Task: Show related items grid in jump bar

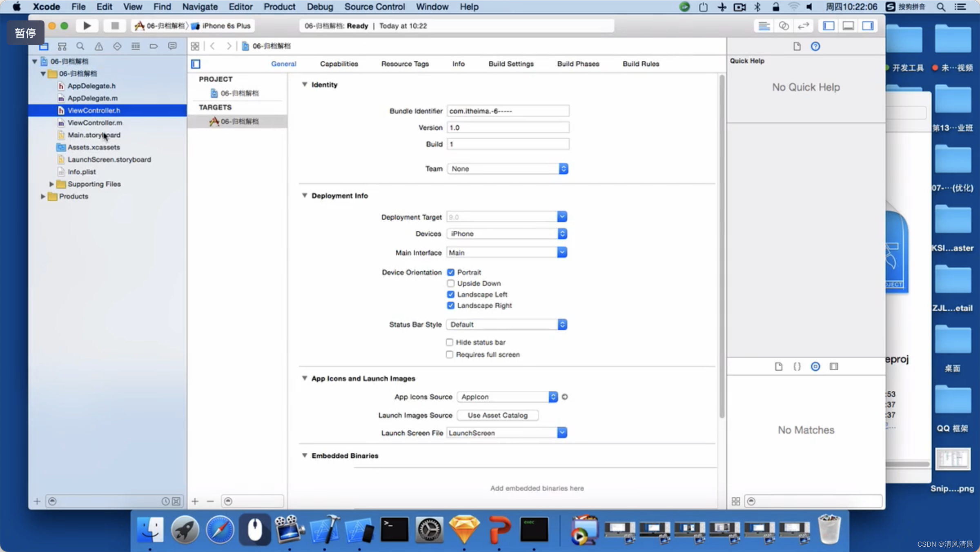Action: tap(195, 46)
